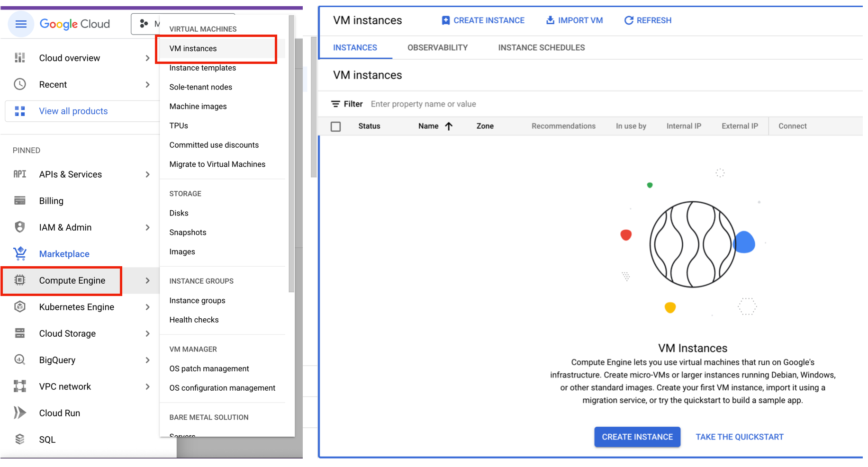Expand the Compute Engine chevron
This screenshot has width=868, height=467.
point(147,280)
